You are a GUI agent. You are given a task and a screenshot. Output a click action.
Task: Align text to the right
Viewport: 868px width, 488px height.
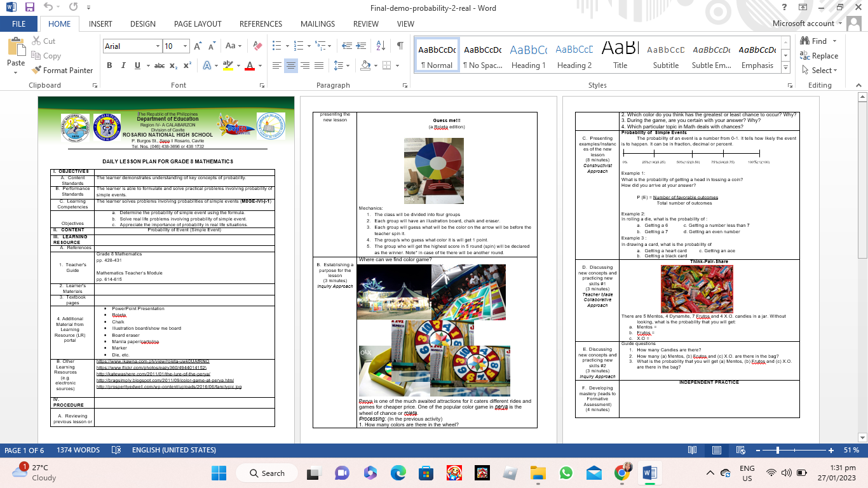click(305, 65)
